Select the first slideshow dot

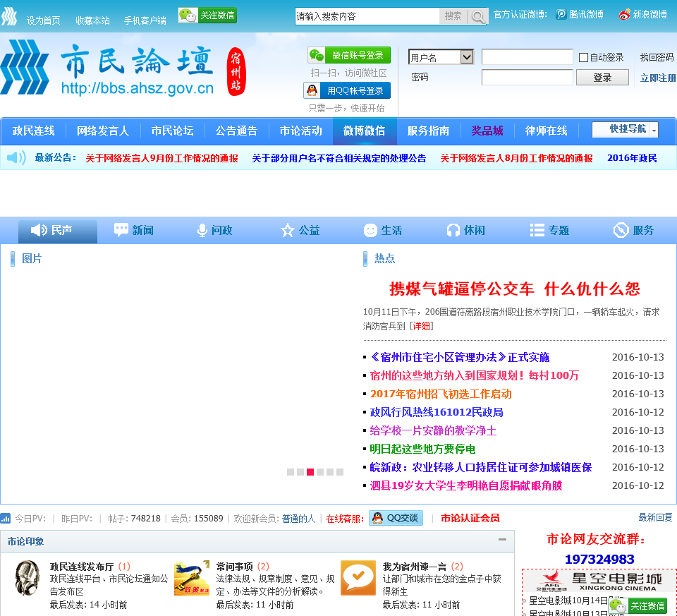(x=291, y=472)
